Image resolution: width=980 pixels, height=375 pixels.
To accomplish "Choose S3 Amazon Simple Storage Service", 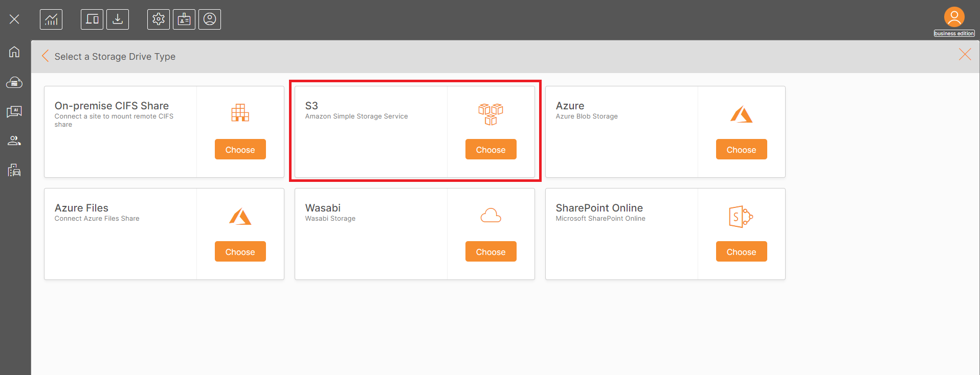I will click(x=491, y=149).
